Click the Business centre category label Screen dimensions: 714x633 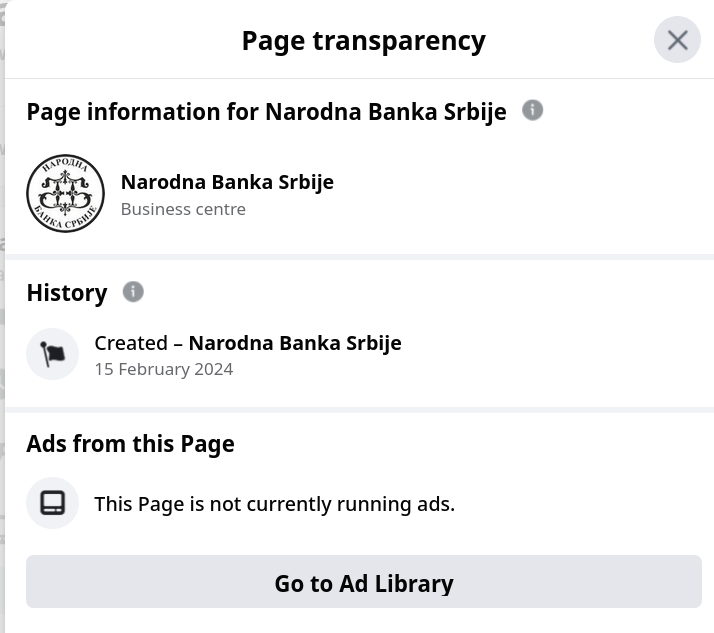point(183,209)
